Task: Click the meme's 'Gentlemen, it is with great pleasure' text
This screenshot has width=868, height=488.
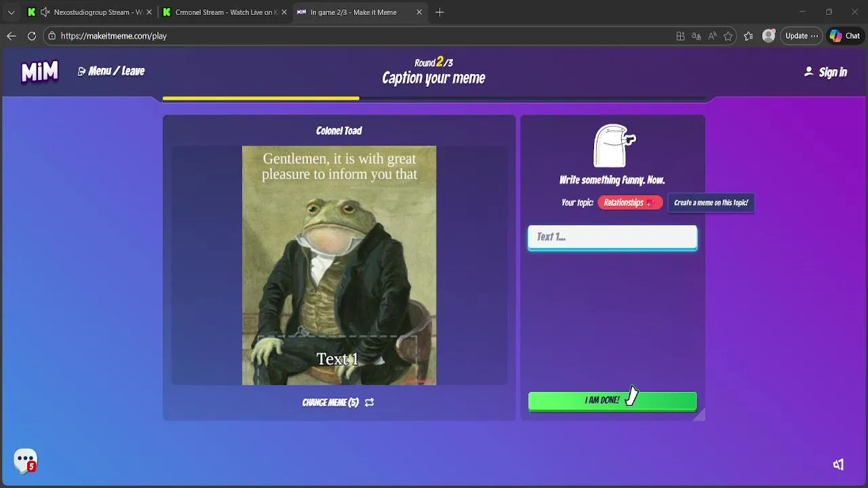Action: coord(339,166)
